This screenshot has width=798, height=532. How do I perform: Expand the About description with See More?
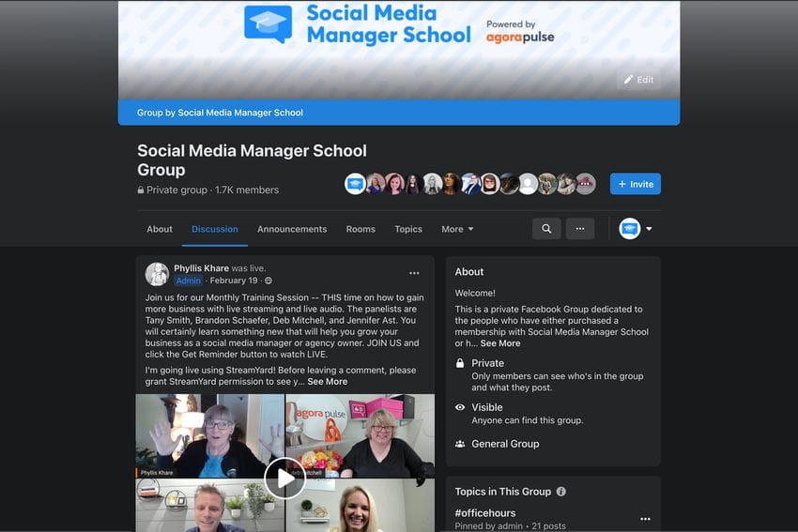point(500,343)
